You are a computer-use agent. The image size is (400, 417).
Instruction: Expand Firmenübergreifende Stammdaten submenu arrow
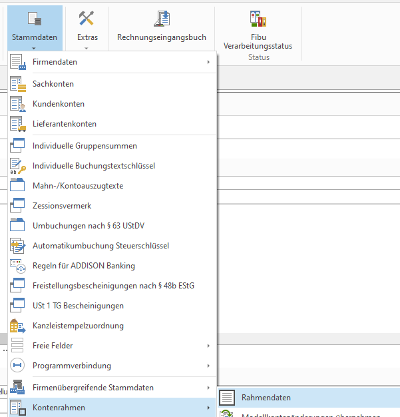[x=208, y=387]
